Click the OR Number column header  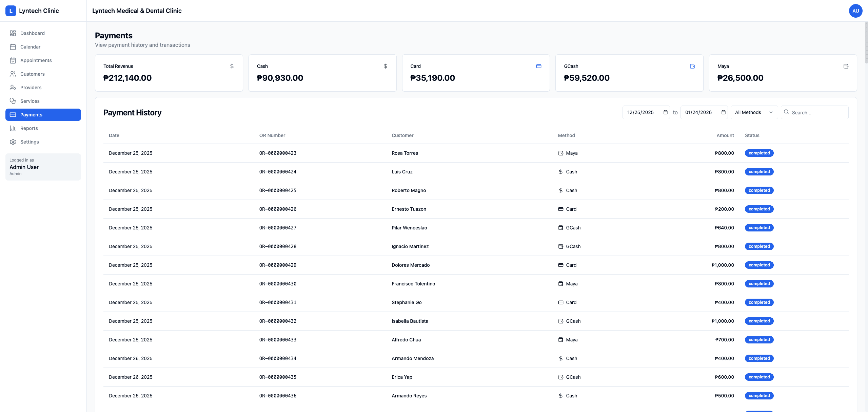pos(272,135)
